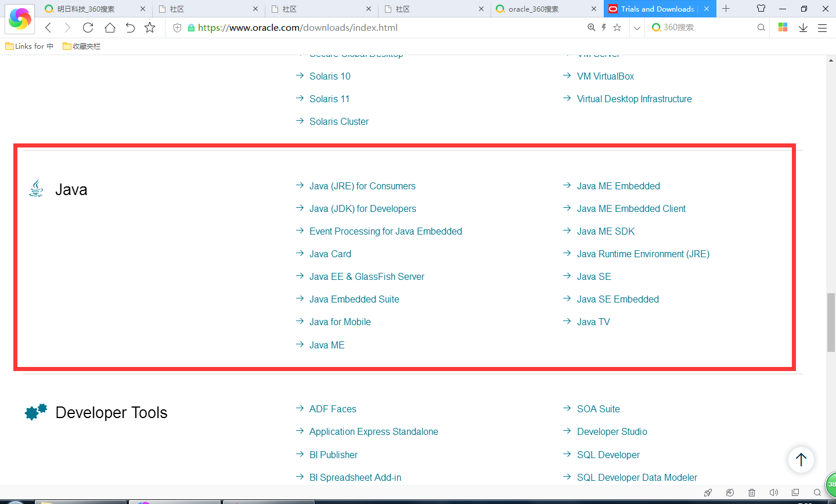The width and height of the screenshot is (836, 504).
Task: Open the Java Card link
Action: pyautogui.click(x=330, y=254)
